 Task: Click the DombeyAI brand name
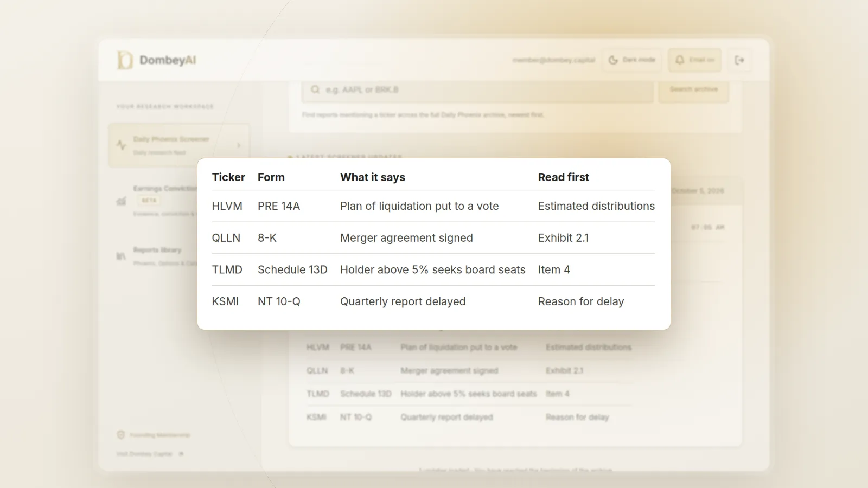(168, 60)
